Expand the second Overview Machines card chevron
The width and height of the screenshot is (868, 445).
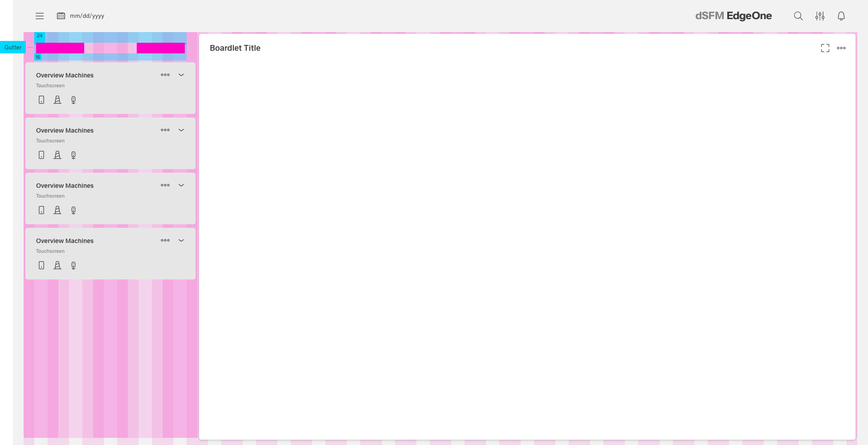pos(181,130)
